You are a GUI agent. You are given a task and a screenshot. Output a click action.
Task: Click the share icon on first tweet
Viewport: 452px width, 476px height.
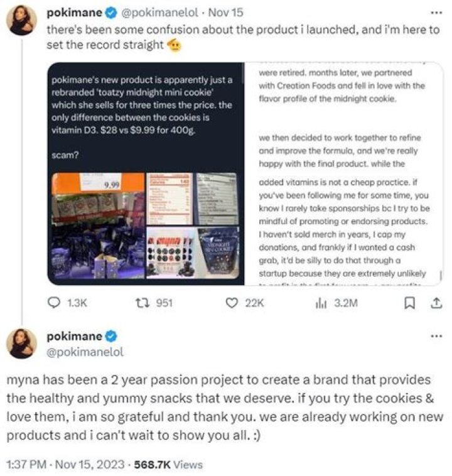(x=434, y=303)
